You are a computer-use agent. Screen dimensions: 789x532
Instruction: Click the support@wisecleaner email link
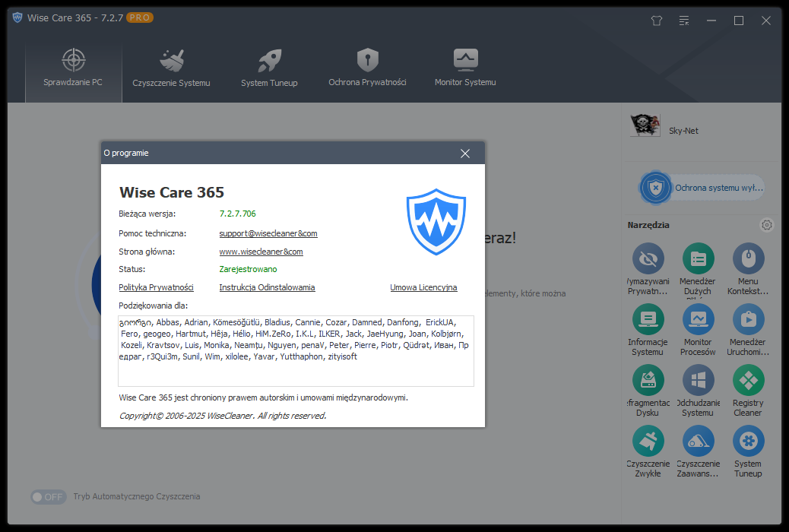(x=268, y=233)
